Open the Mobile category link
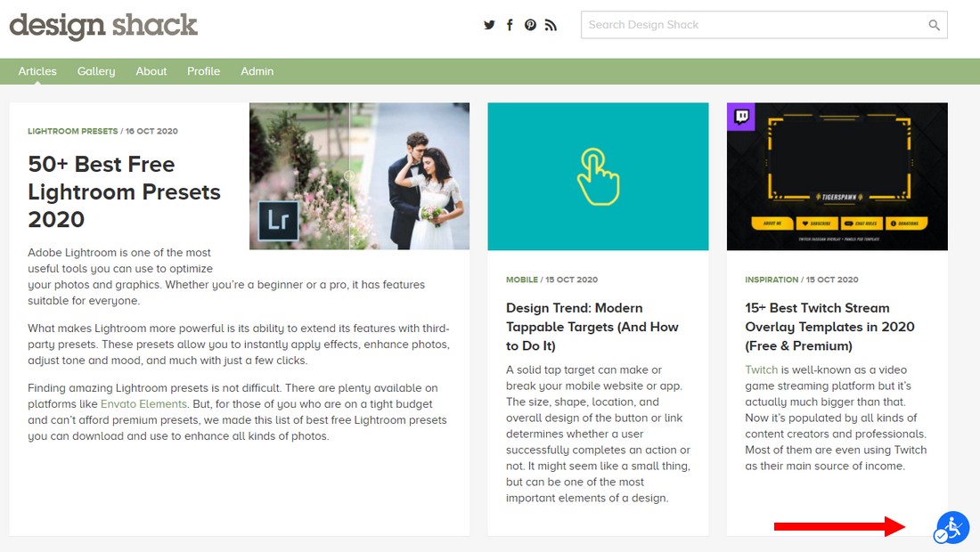 coord(522,280)
